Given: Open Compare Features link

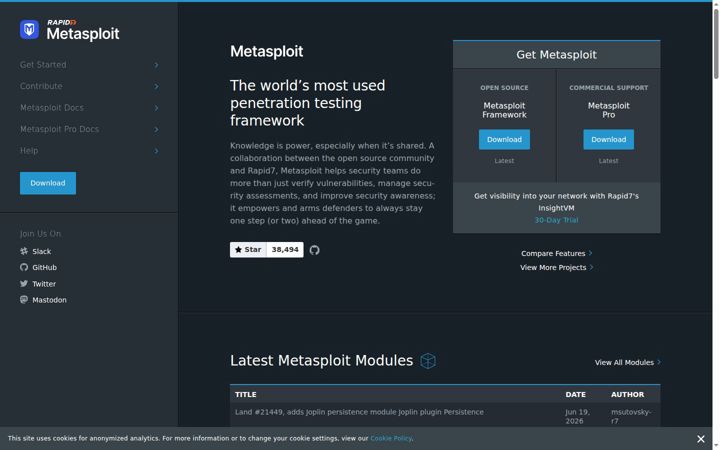Looking at the screenshot, I should (x=557, y=253).
